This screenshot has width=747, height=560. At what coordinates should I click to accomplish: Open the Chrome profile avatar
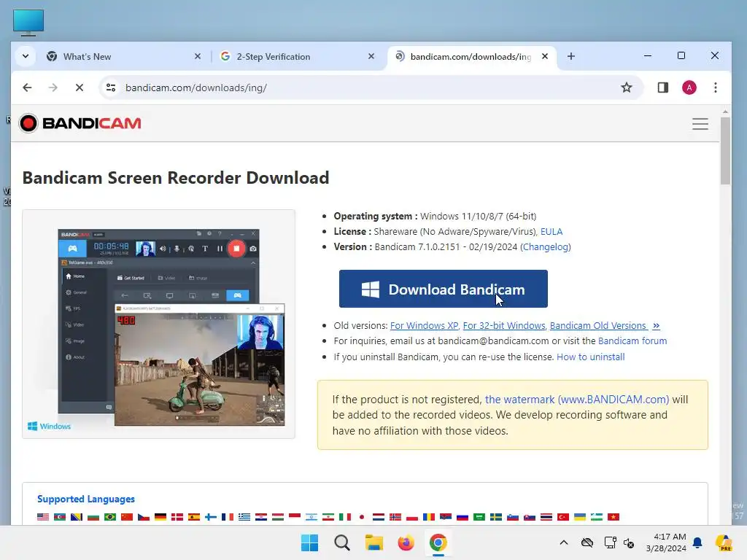689,87
